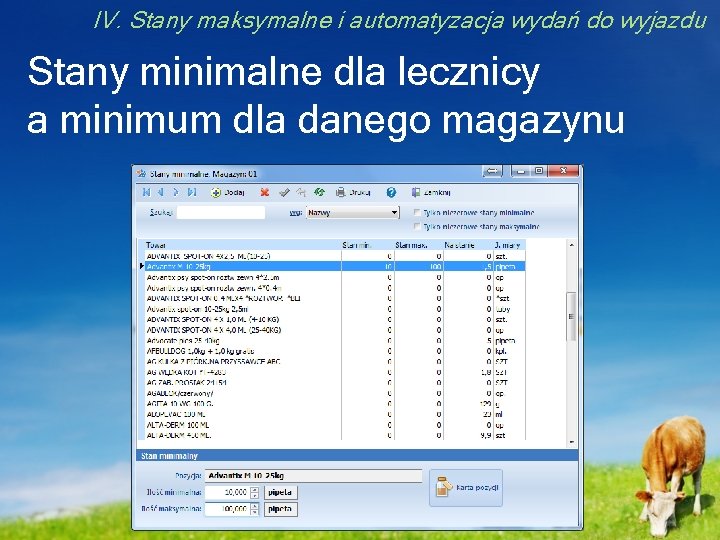Screen dimensions: 720x540
Task: Click the list's vertical scrollbar thumb
Action: tap(572, 316)
